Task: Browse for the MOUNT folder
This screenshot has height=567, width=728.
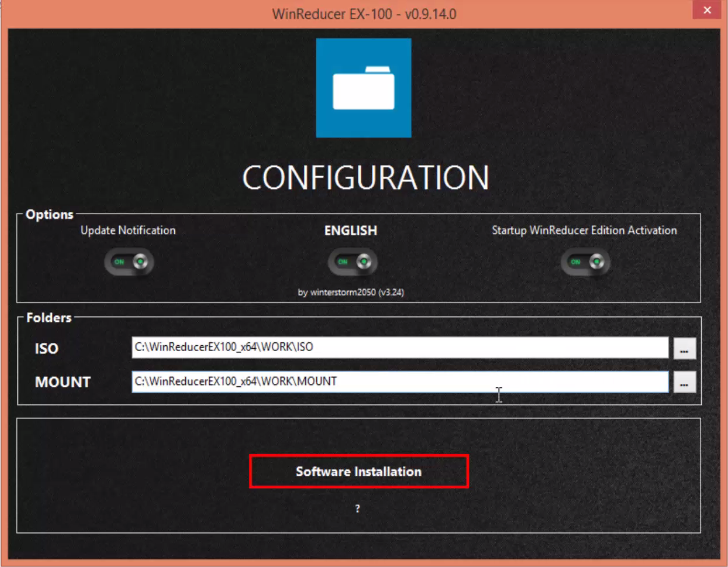Action: pyautogui.click(x=684, y=382)
